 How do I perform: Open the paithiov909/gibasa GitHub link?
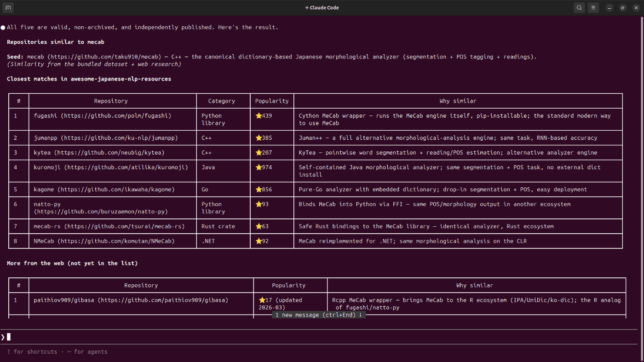[163, 300]
